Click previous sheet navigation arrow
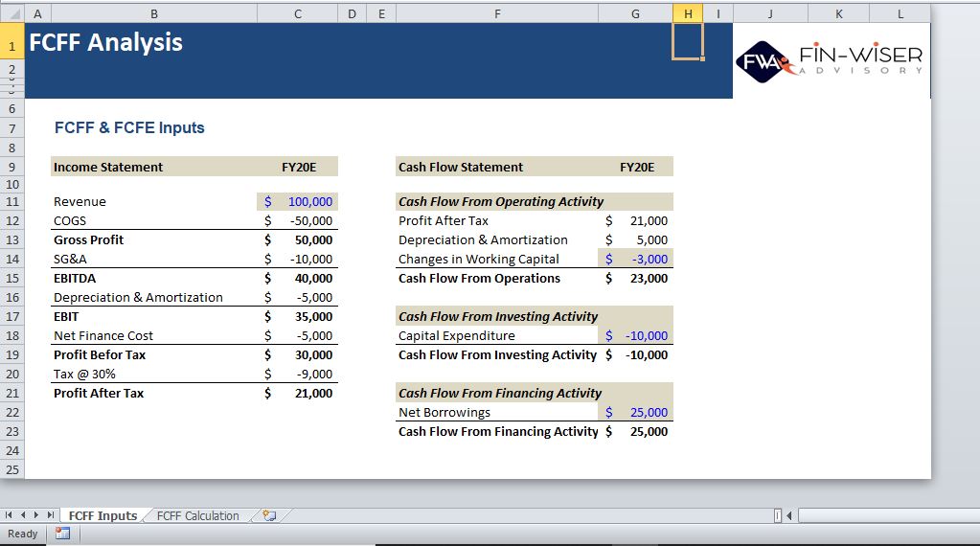Viewport: 980px width, 546px height. click(23, 514)
